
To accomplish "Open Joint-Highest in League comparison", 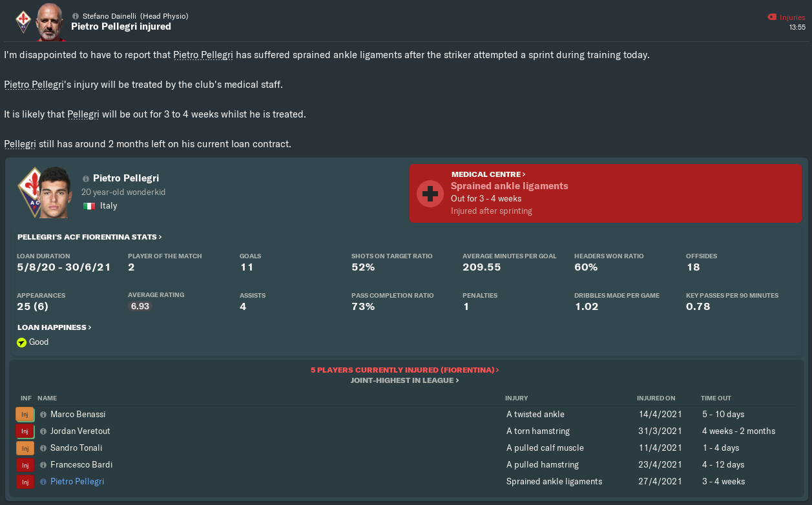I will click(x=404, y=380).
